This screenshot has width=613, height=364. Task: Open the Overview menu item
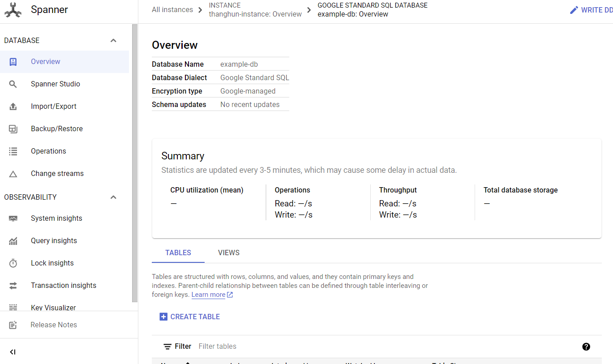64,62
